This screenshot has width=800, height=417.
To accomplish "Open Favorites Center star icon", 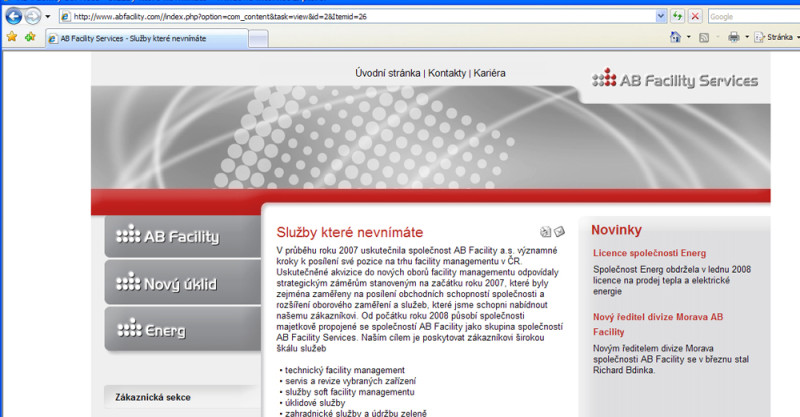I will coord(12,37).
